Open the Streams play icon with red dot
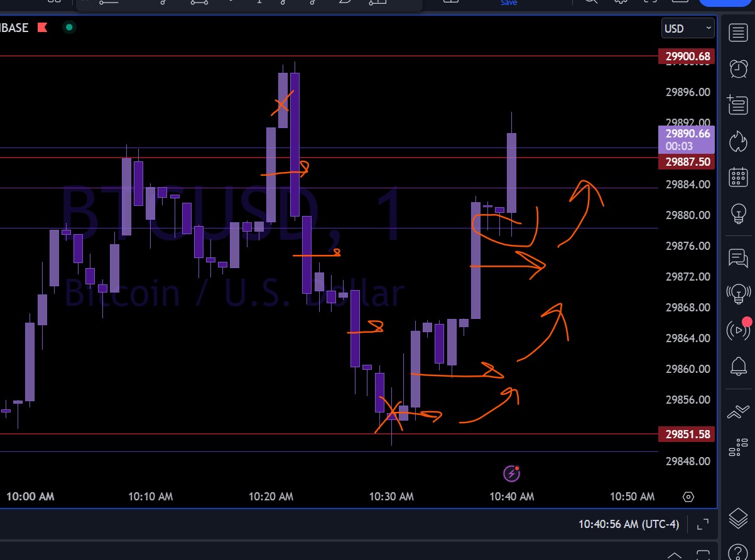 (738, 329)
